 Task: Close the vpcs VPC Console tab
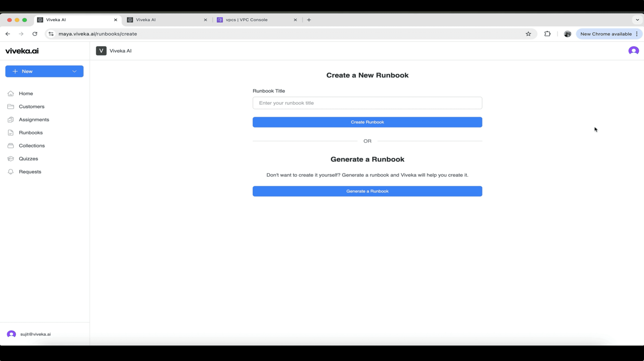pos(295,20)
